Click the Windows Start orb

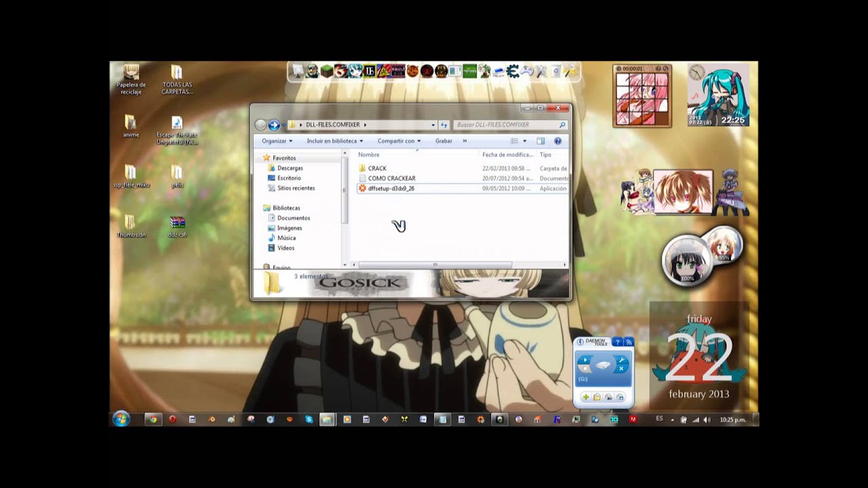pos(121,420)
